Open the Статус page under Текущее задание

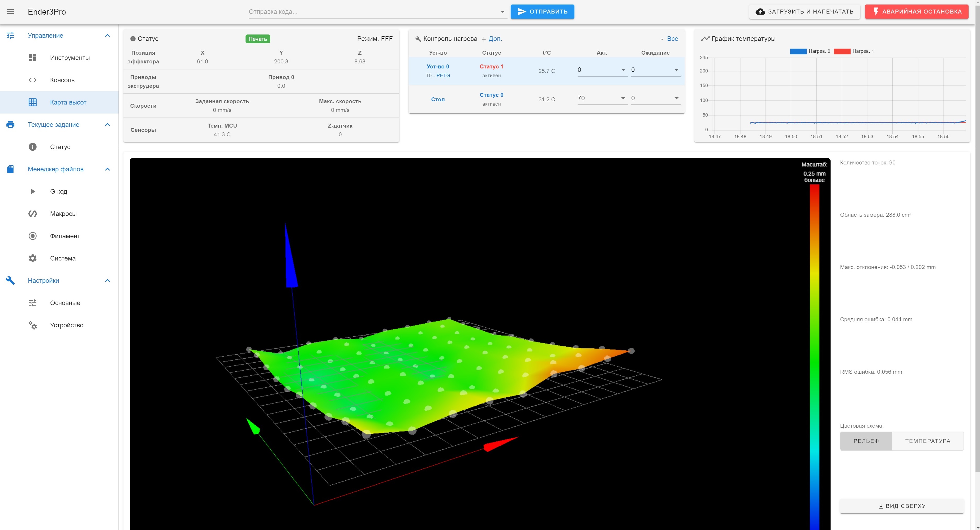point(60,147)
